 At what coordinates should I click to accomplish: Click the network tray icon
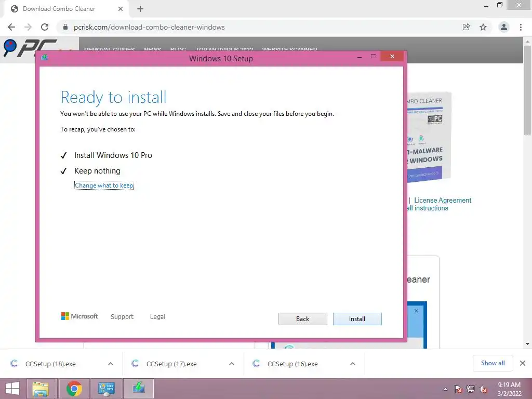(x=471, y=389)
